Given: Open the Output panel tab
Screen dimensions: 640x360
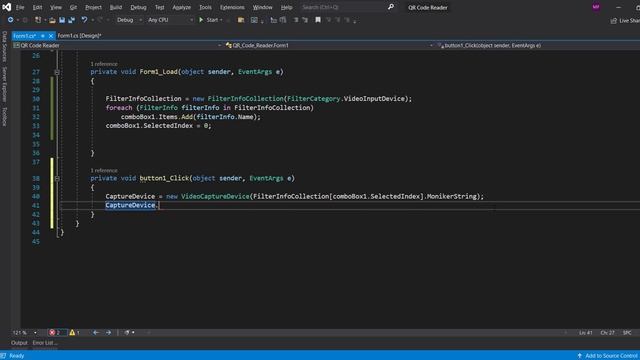Looking at the screenshot, I should (19, 343).
